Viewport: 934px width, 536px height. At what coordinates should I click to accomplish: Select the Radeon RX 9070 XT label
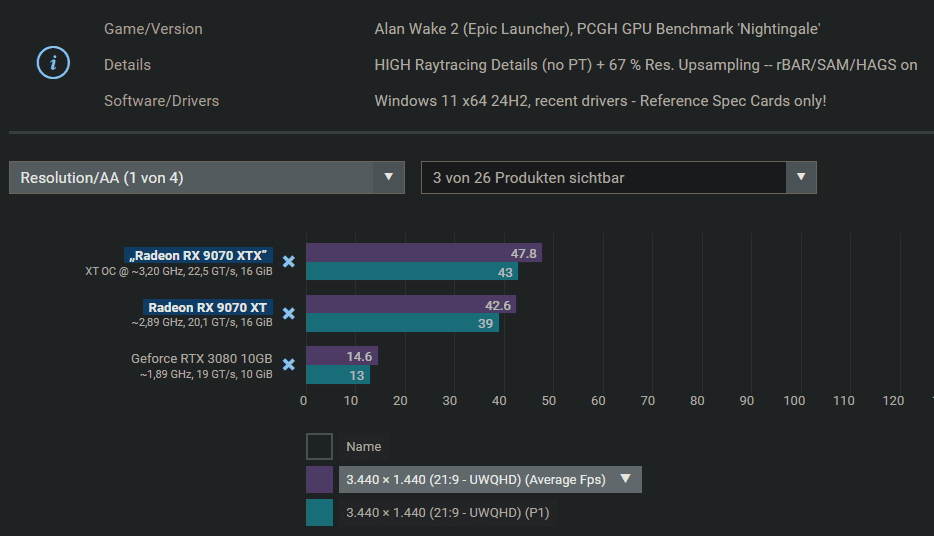[x=208, y=307]
